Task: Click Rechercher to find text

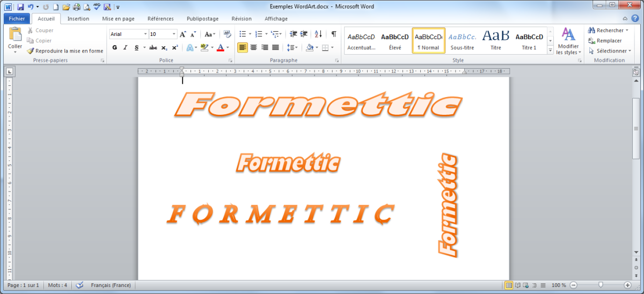Action: pyautogui.click(x=608, y=31)
